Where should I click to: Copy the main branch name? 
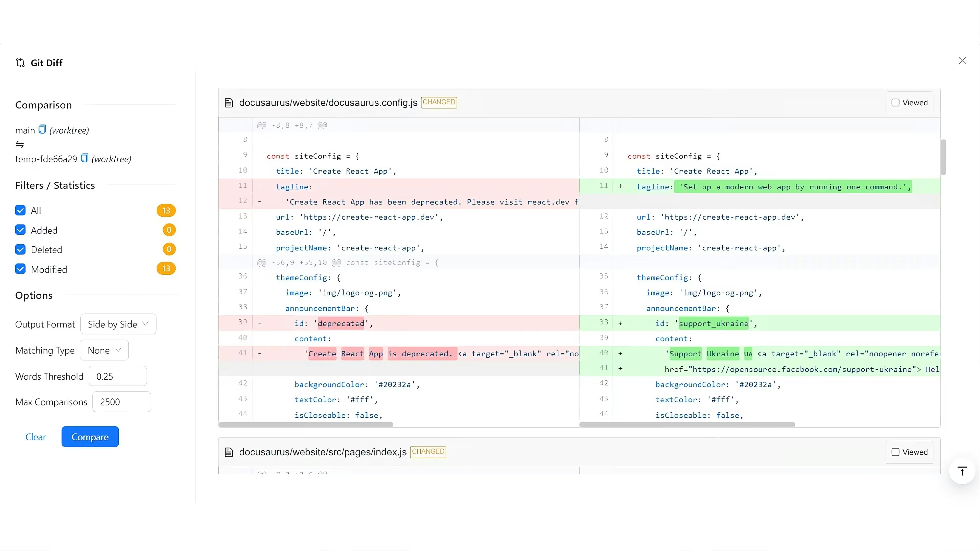click(42, 130)
